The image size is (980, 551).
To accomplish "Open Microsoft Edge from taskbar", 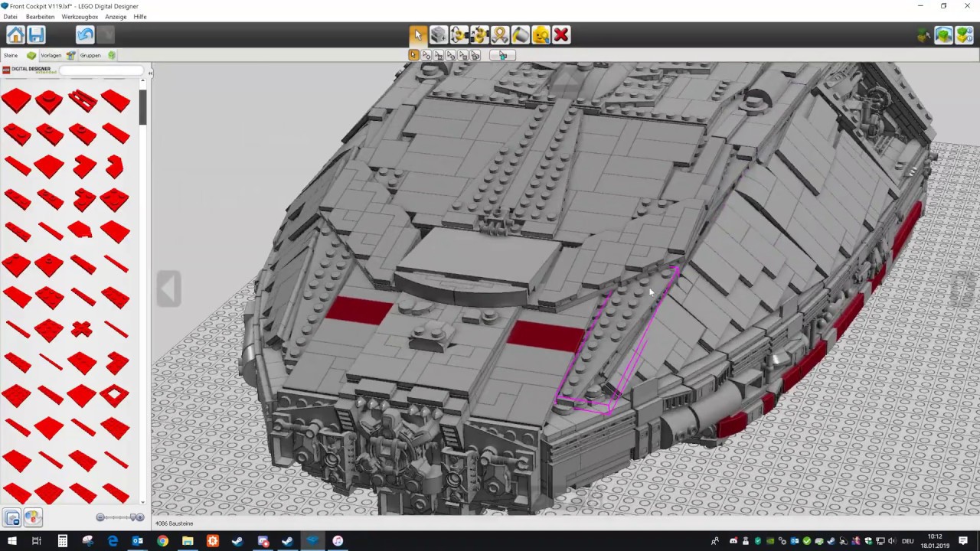I will click(x=113, y=541).
